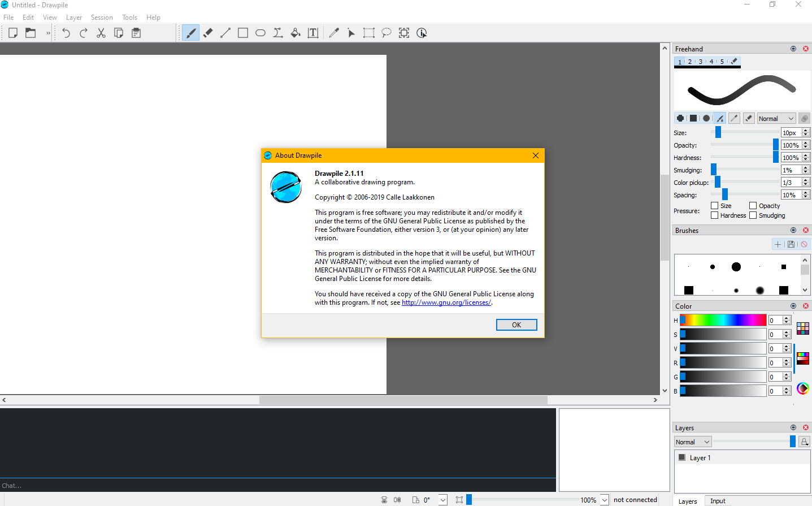Open the layer blend mode dropdown
The width and height of the screenshot is (812, 506).
tap(693, 442)
